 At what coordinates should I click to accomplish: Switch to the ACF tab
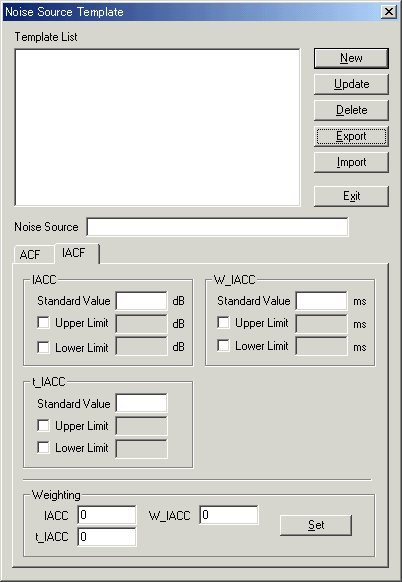30,255
